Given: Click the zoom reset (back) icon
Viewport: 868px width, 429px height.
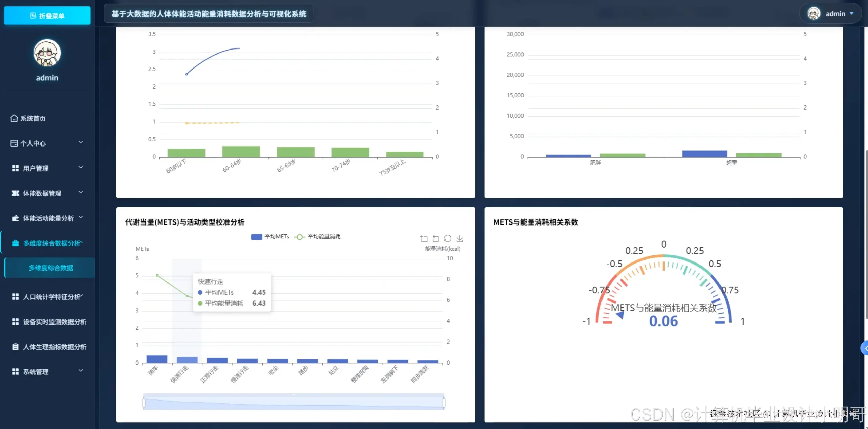Looking at the screenshot, I should (x=436, y=239).
